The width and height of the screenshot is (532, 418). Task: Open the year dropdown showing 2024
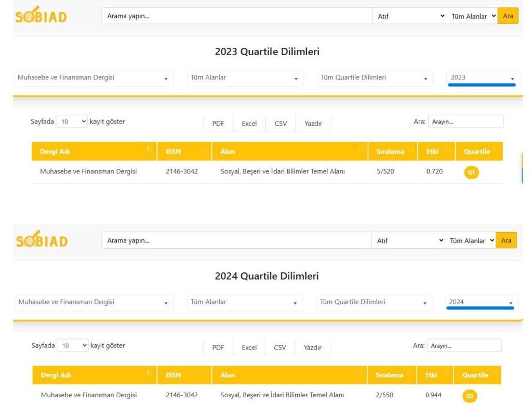click(481, 302)
